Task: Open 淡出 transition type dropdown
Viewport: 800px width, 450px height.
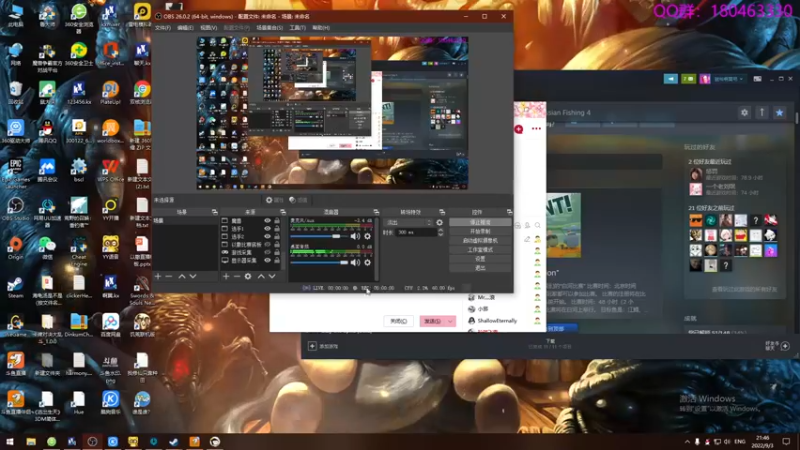Action: pos(409,222)
